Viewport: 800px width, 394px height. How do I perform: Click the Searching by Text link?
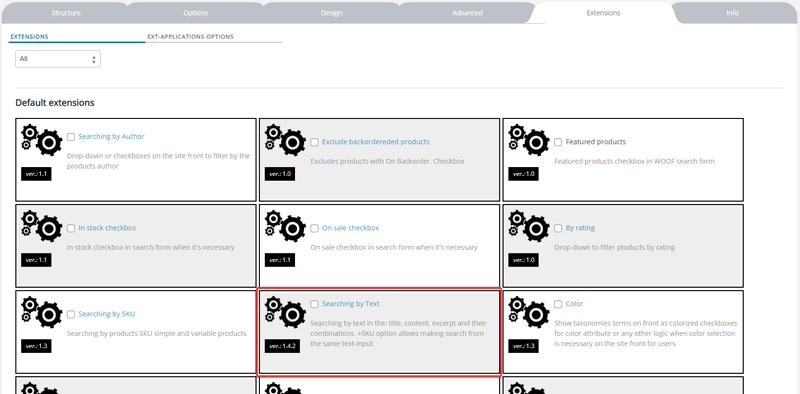pos(351,304)
